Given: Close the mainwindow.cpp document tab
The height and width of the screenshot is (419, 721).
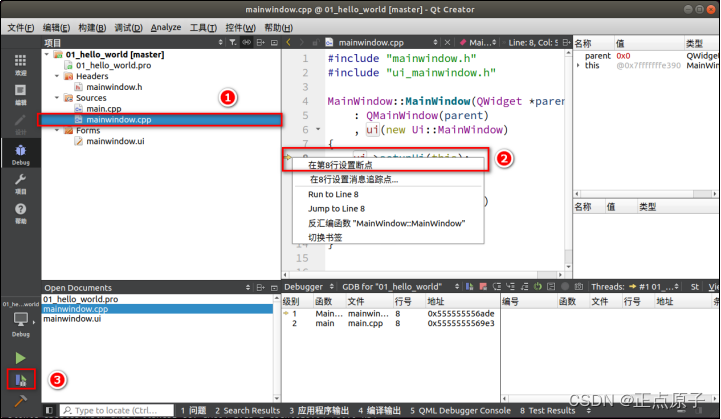Looking at the screenshot, I should pyautogui.click(x=447, y=42).
